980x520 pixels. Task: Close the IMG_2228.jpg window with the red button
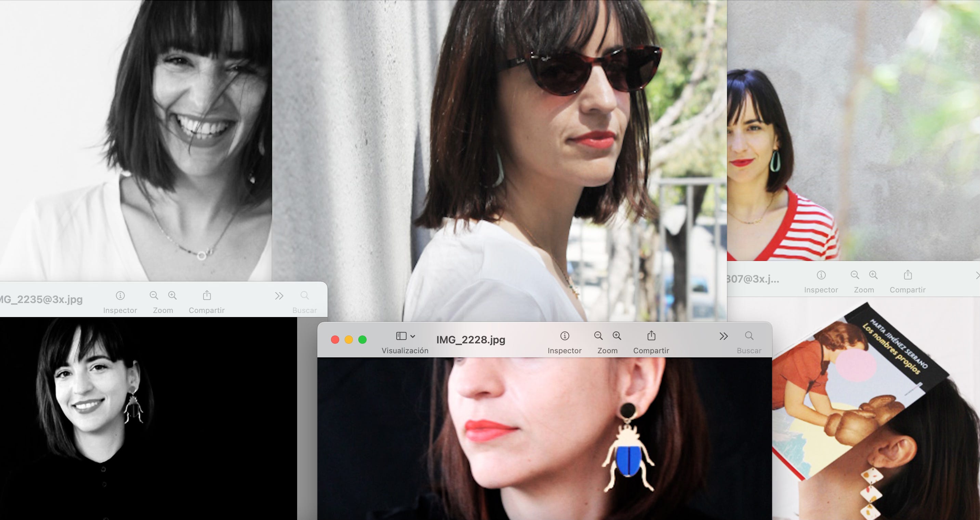click(x=335, y=340)
